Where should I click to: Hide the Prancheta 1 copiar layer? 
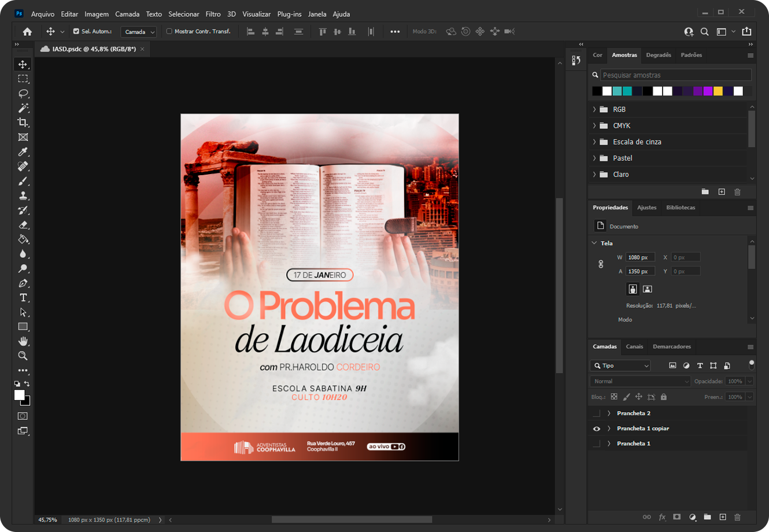pyautogui.click(x=597, y=428)
